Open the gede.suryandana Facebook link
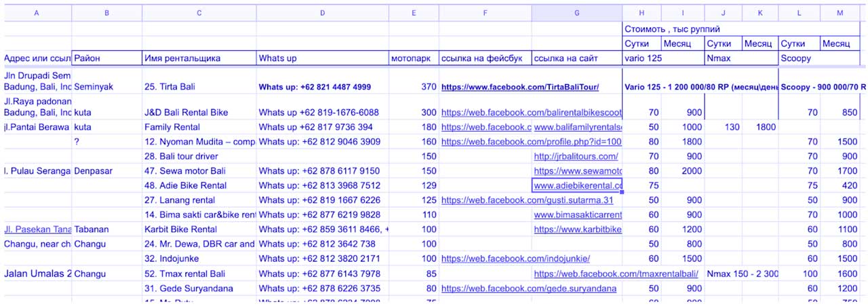This screenshot has height=306, width=868. [528, 288]
